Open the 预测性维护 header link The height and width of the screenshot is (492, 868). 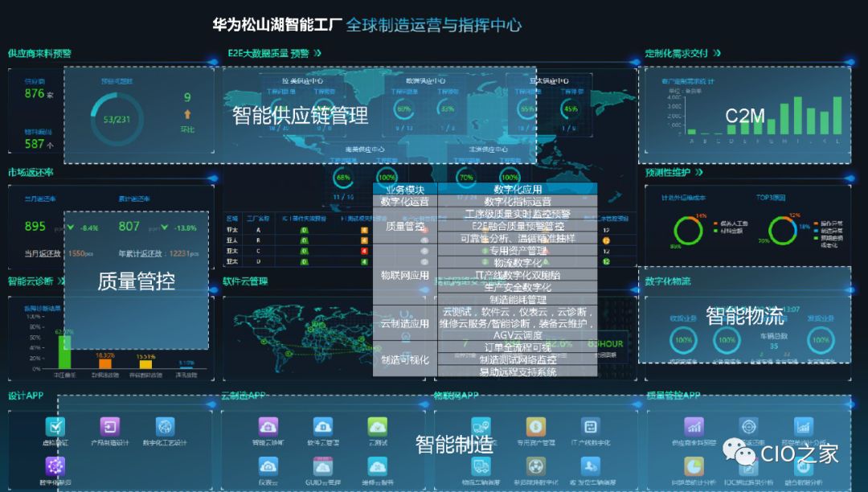tap(668, 173)
